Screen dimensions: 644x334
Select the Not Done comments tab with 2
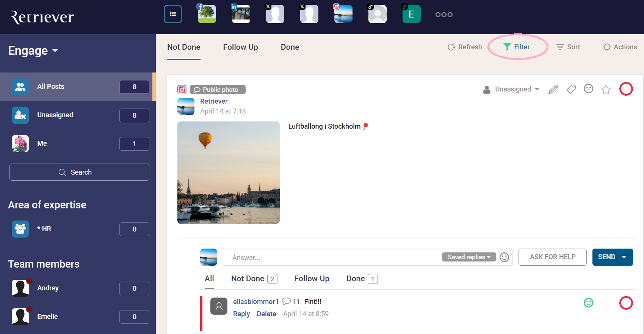point(254,279)
